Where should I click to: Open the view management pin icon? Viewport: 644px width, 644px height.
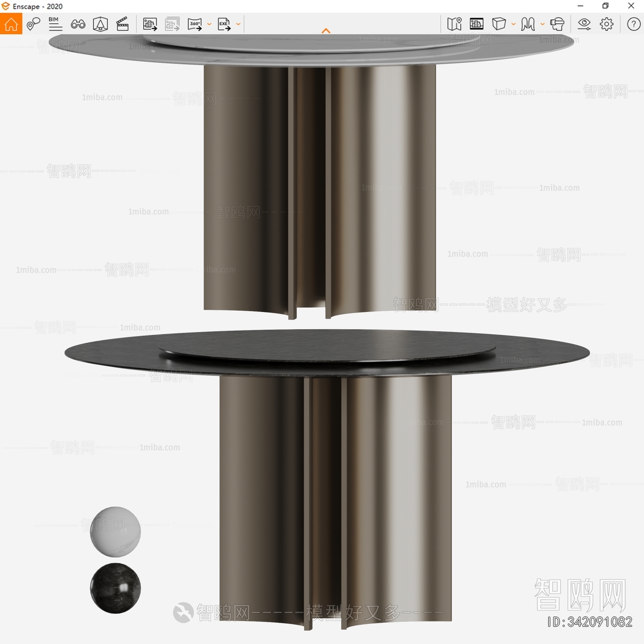[33, 24]
